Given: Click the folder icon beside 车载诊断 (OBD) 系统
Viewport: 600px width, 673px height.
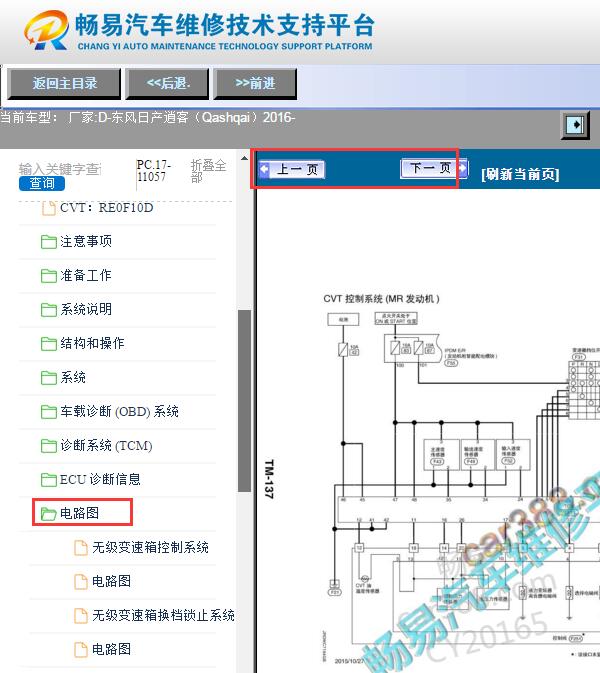Looking at the screenshot, I should [x=48, y=412].
